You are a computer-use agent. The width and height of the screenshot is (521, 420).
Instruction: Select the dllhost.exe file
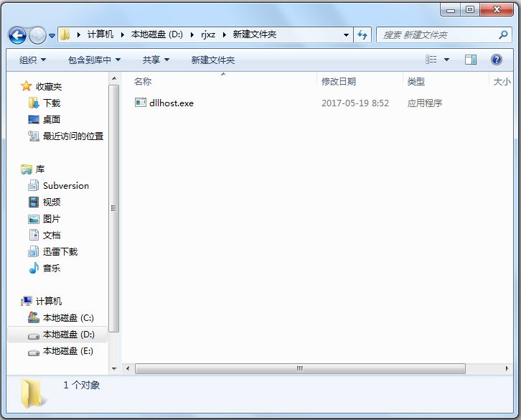click(172, 103)
